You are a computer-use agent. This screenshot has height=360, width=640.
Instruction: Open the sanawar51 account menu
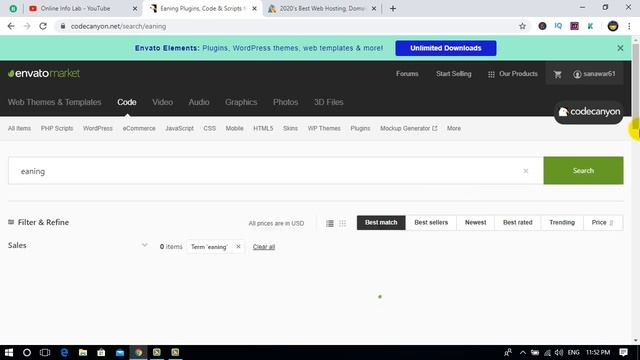point(594,74)
